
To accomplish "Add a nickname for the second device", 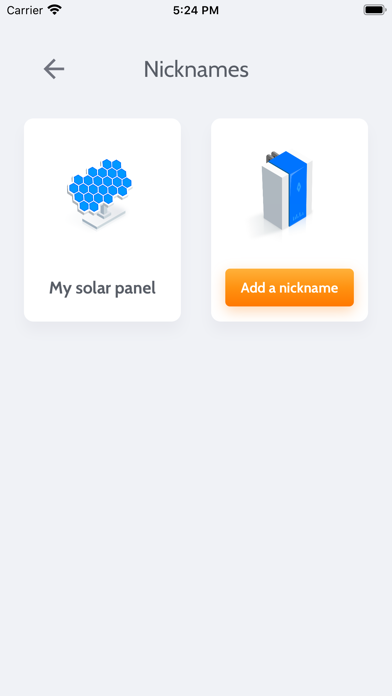I will pyautogui.click(x=289, y=288).
